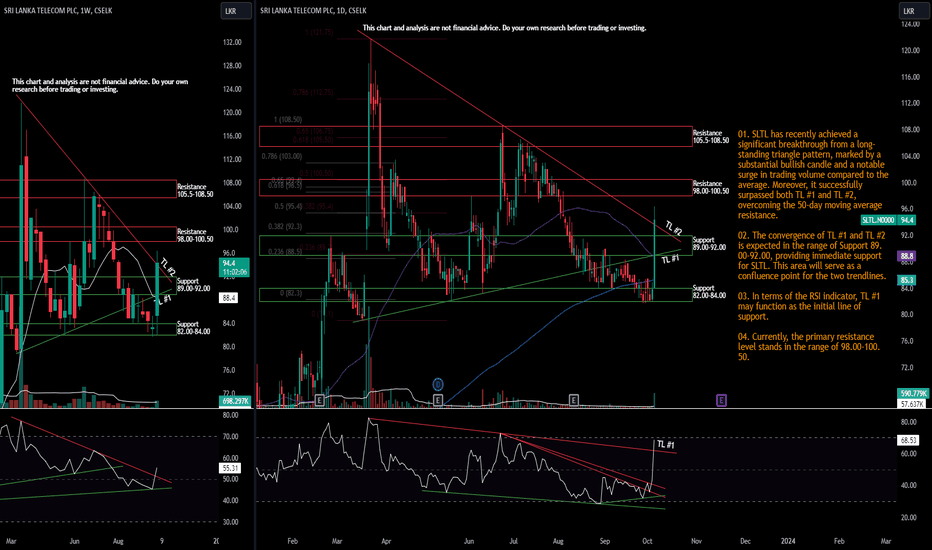Screen dimensions: 932x550
Task: Open the LKR currency selector on the weekly chart
Action: coord(236,11)
